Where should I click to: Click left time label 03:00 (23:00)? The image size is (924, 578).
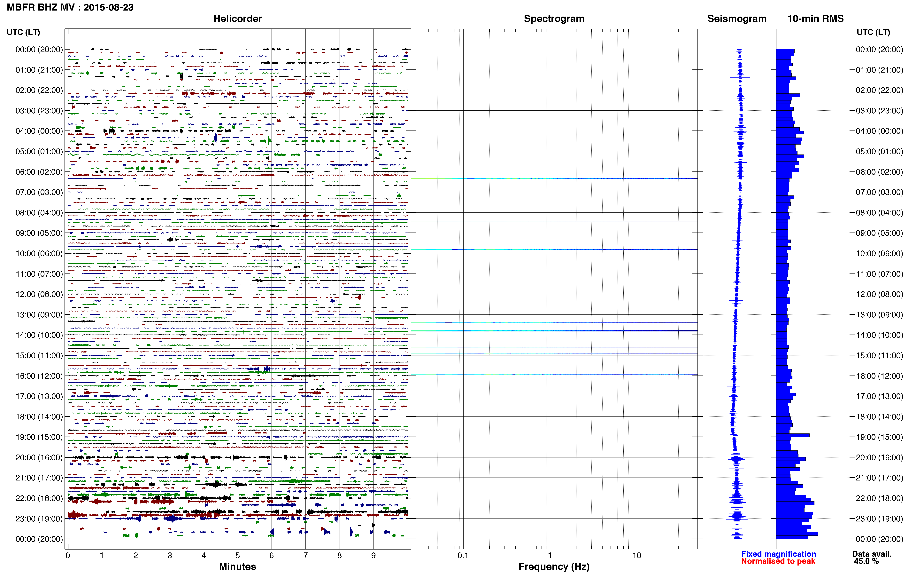coord(39,110)
